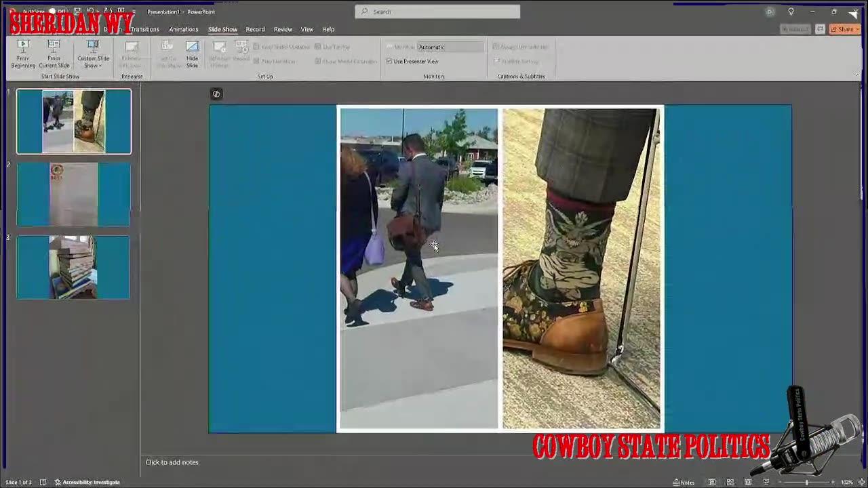Toggle Show Media Controls checkbox
Image resolution: width=868 pixels, height=488 pixels.
coord(346,61)
